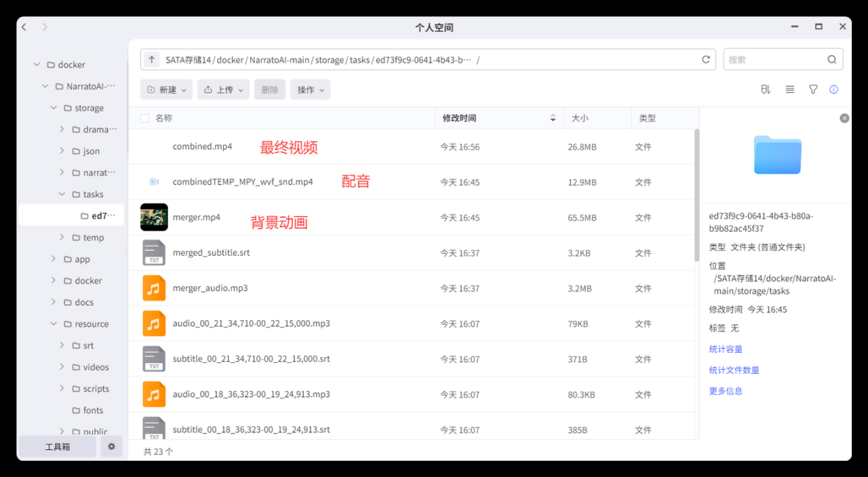Viewport: 868px width, 477px height.
Task: Open the 新建 dropdown
Action: pos(167,90)
